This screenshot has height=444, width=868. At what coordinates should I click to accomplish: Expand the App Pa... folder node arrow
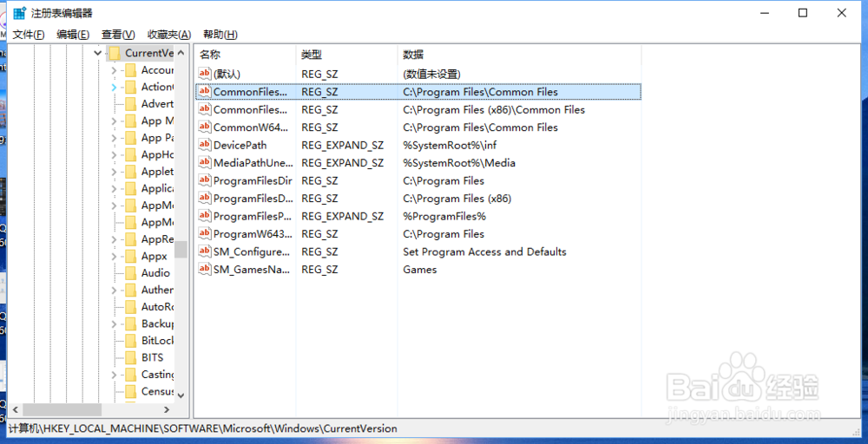point(114,138)
